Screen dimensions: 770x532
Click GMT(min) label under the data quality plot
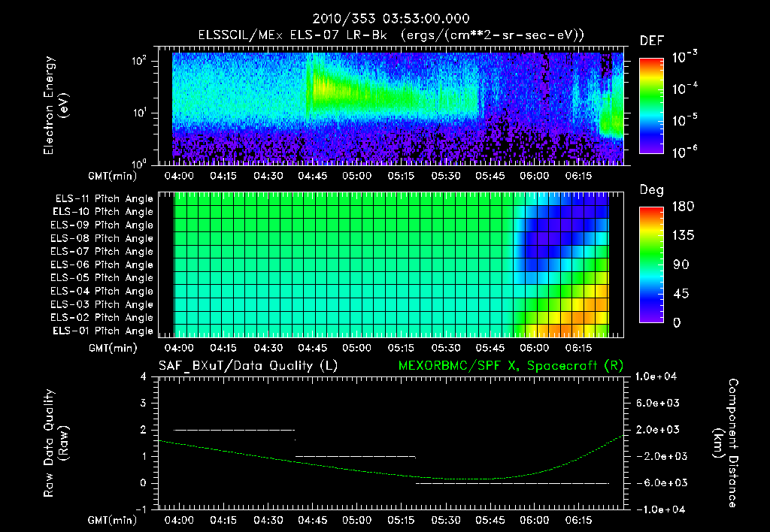pos(113,520)
